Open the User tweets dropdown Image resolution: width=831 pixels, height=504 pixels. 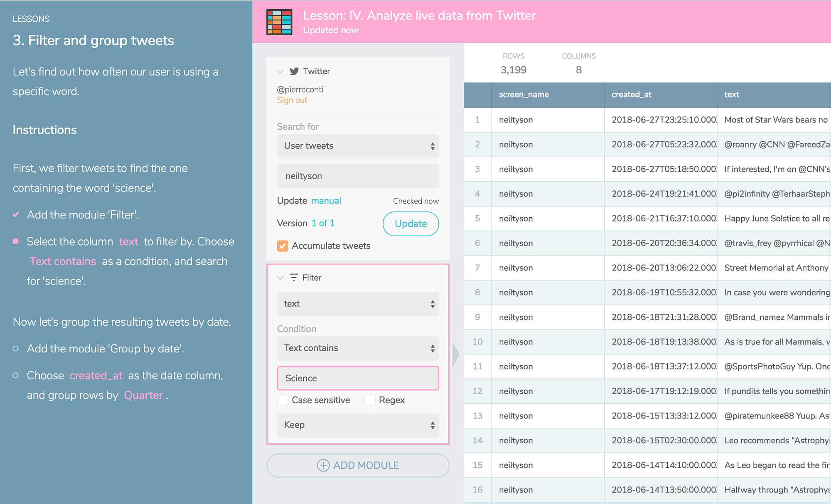click(x=358, y=146)
